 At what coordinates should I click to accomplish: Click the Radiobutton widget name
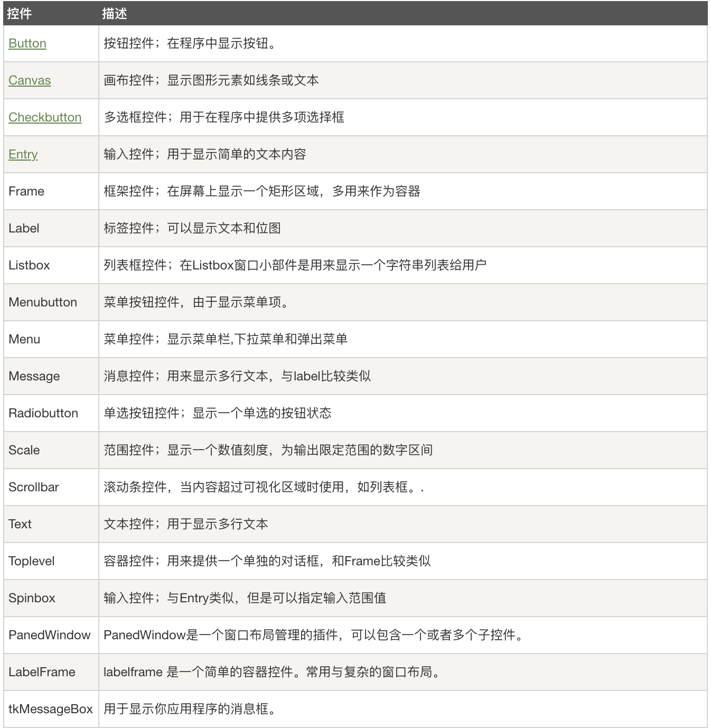[43, 413]
